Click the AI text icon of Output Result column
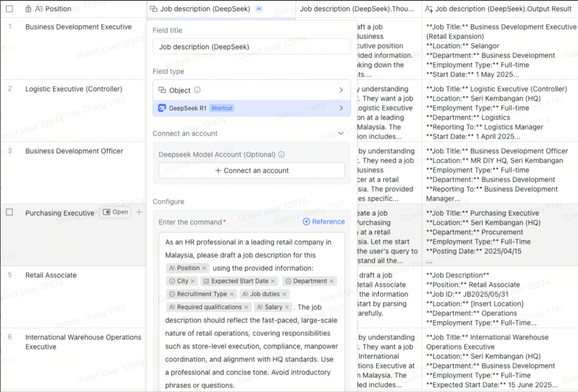578x392 pixels. click(429, 9)
